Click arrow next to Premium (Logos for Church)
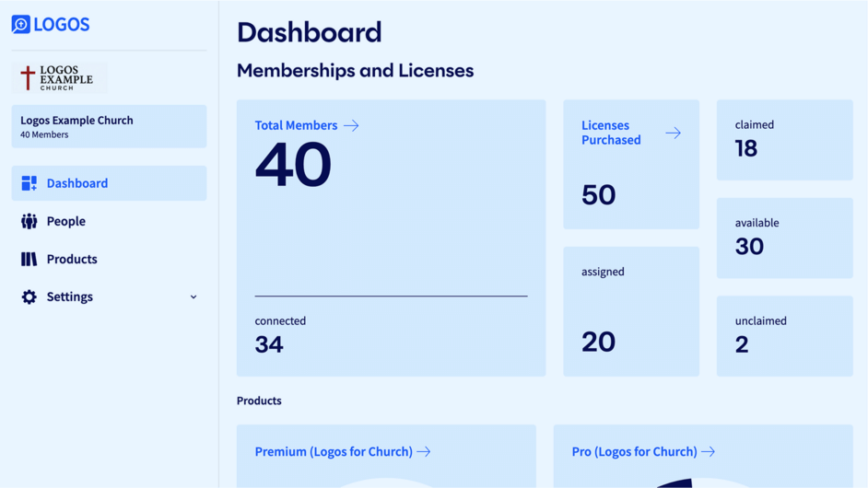Screen dimensions: 868x488 [x=424, y=451]
